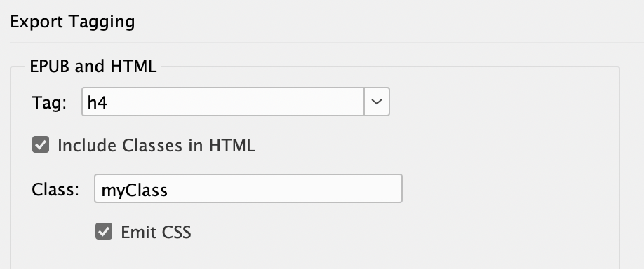
Task: Click the checkmark icon beside Include Classes
Action: click(41, 145)
